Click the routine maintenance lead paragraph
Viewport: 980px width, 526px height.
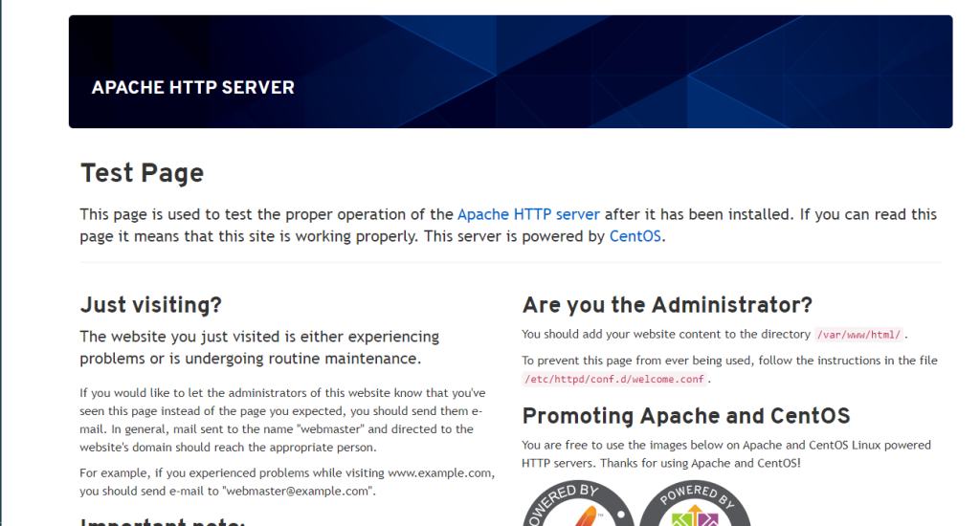[258, 348]
